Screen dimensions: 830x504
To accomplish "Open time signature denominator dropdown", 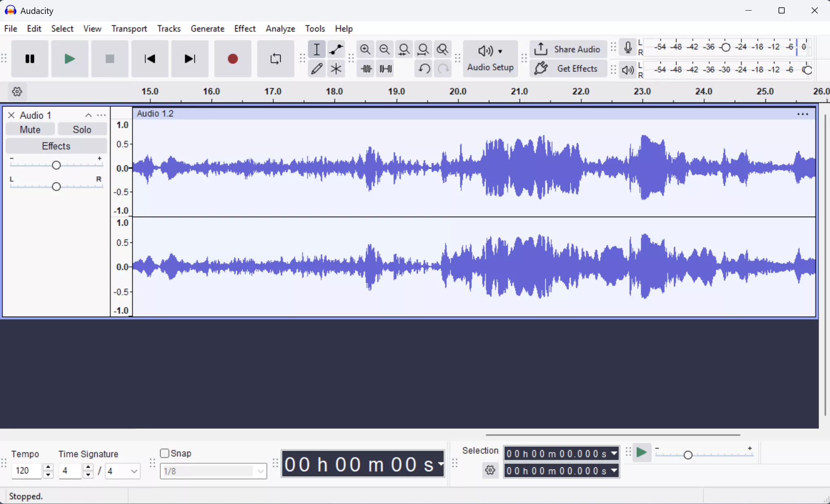I will coord(123,471).
